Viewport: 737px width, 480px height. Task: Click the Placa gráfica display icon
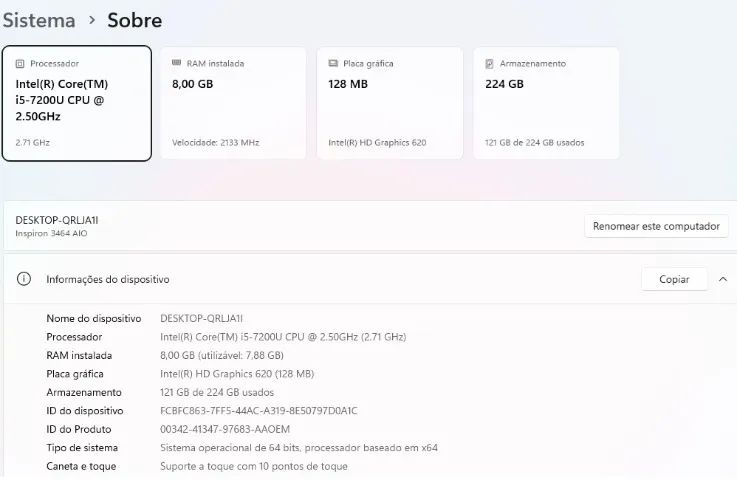click(333, 63)
